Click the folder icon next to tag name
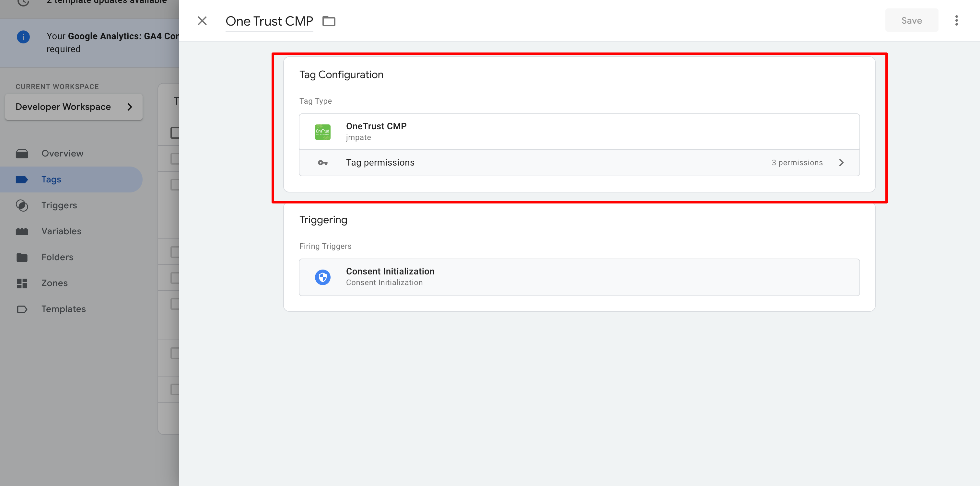The image size is (980, 486). 329,21
